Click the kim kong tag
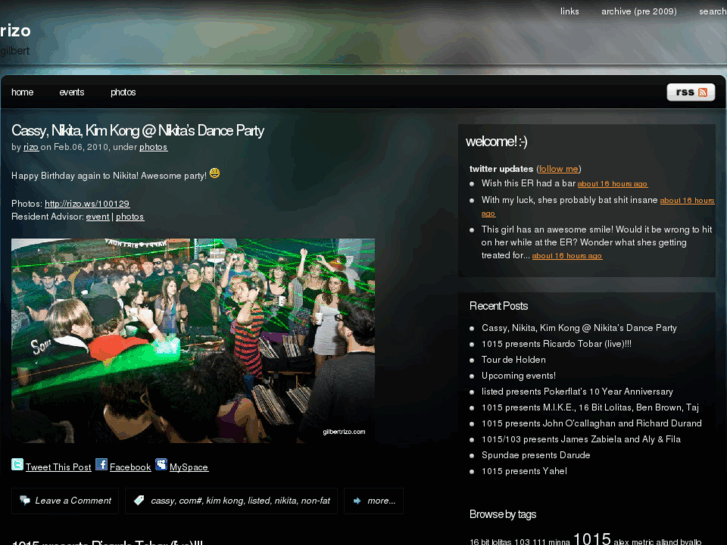This screenshot has height=545, width=727. 224,500
